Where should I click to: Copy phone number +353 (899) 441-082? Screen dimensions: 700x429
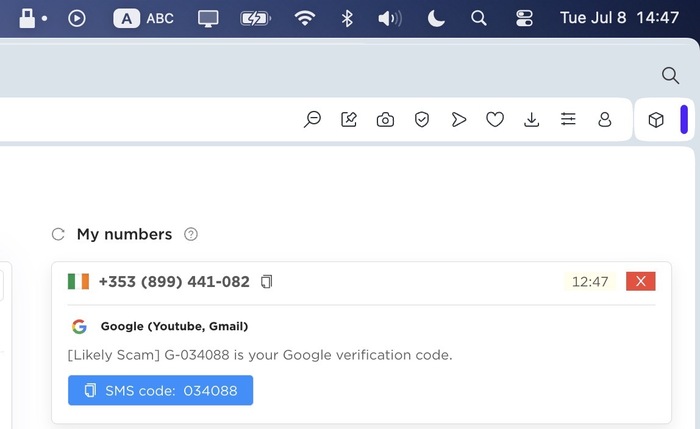click(266, 282)
